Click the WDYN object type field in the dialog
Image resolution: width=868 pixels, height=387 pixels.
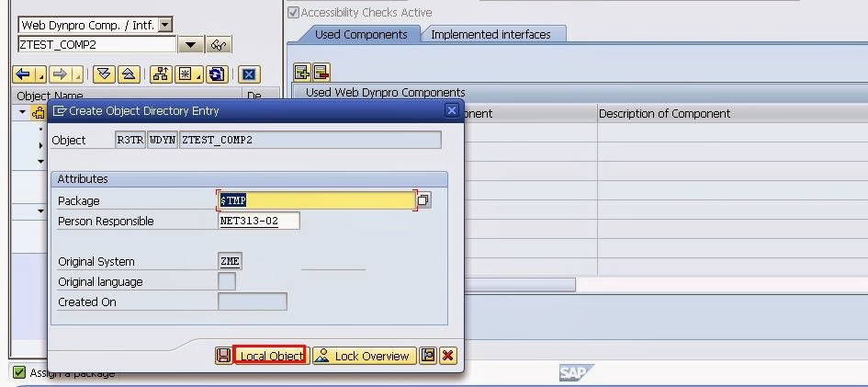click(x=163, y=140)
